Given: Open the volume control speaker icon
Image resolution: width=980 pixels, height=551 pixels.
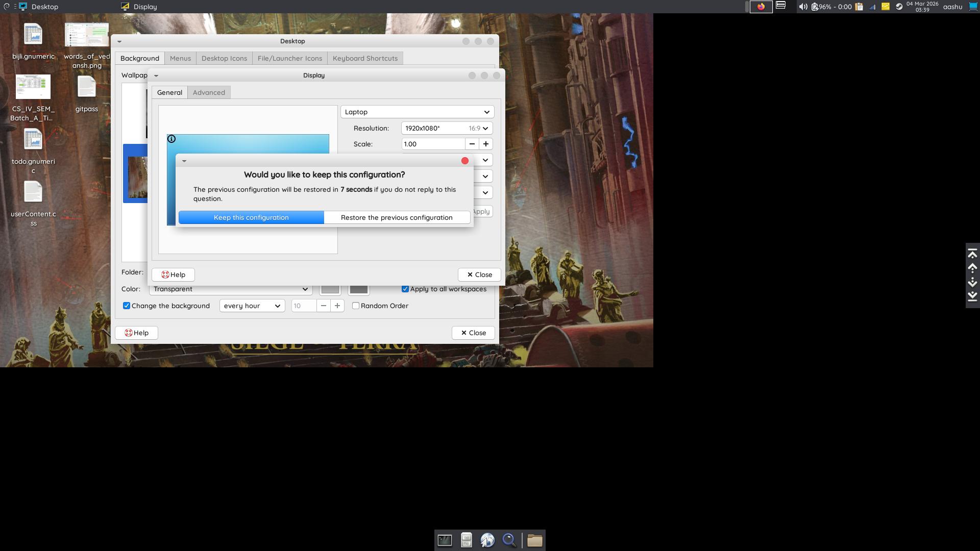Looking at the screenshot, I should pyautogui.click(x=802, y=7).
